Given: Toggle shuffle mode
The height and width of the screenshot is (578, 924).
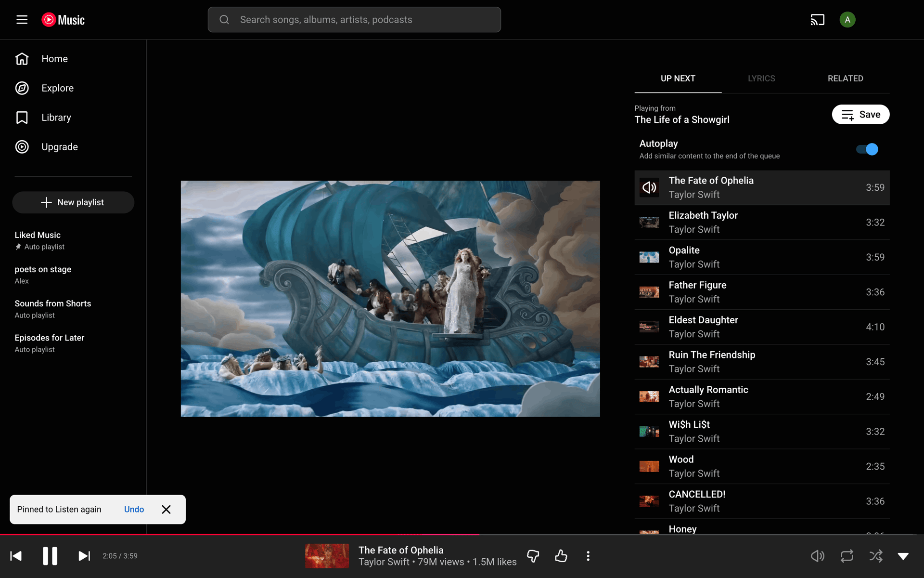Looking at the screenshot, I should 876,556.
